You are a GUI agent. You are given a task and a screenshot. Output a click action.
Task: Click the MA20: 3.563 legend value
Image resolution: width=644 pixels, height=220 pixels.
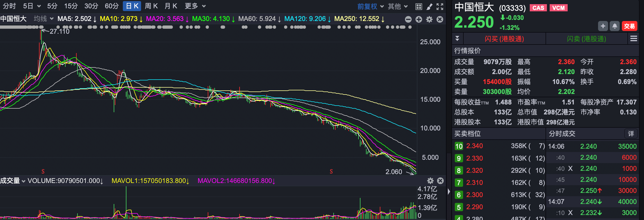167,19
